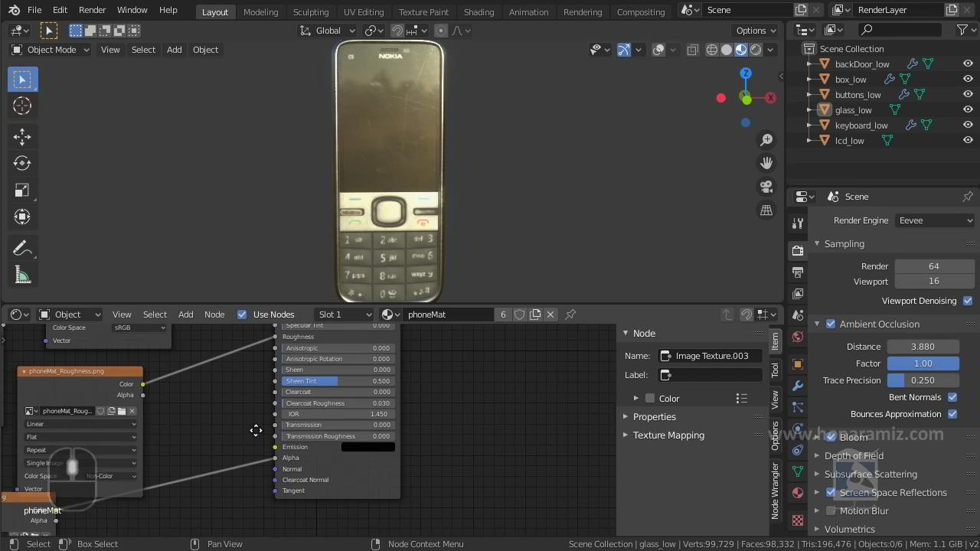Disable the Use Nodes checkbox
The image size is (980, 551).
[242, 315]
